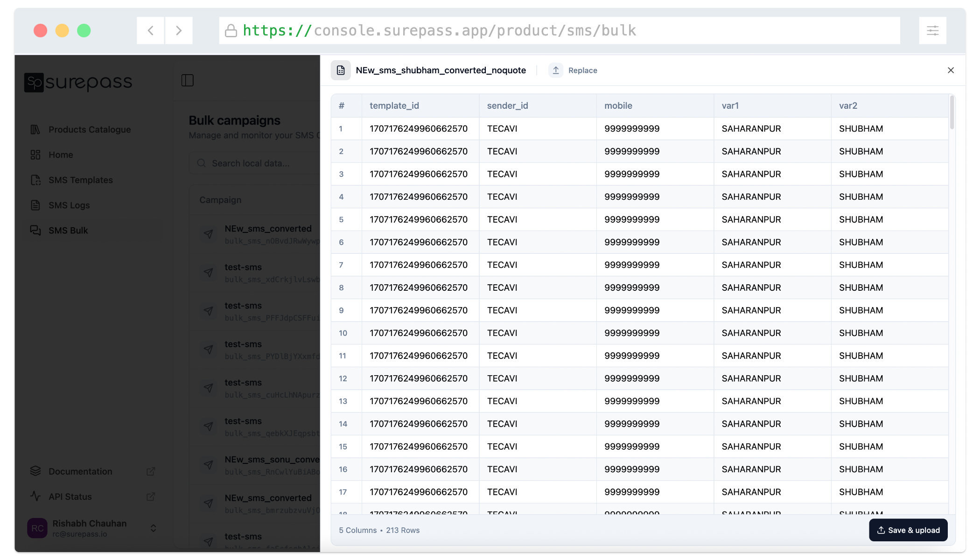Click the SMS Bulk sidebar icon
980x560 pixels.
tap(35, 230)
